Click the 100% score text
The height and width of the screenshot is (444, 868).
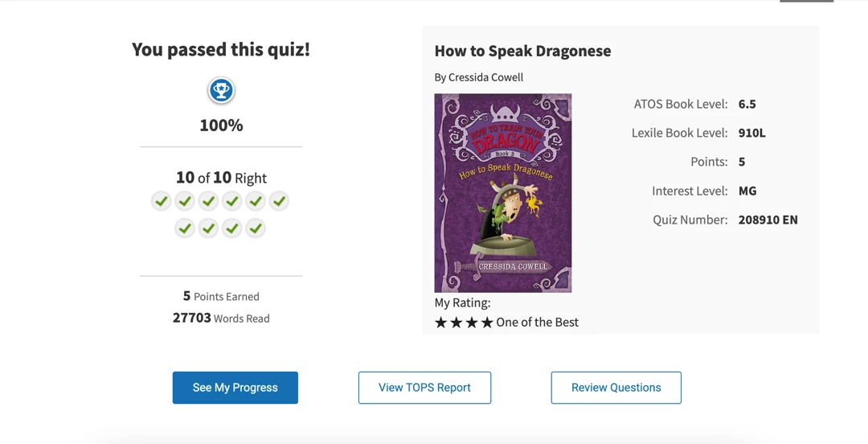point(222,125)
